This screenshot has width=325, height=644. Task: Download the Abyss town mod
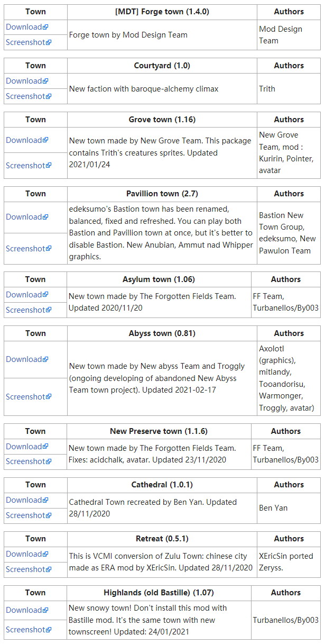[x=24, y=359]
